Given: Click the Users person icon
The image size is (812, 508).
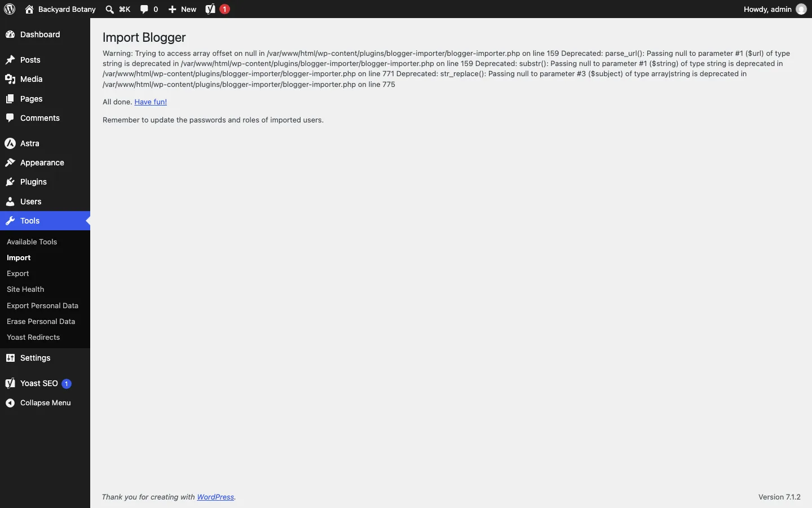Looking at the screenshot, I should [10, 202].
